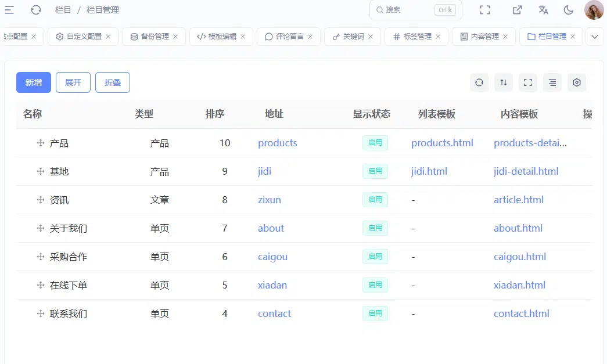
Task: Click the drag handle of the 资讯 row
Action: tap(41, 200)
